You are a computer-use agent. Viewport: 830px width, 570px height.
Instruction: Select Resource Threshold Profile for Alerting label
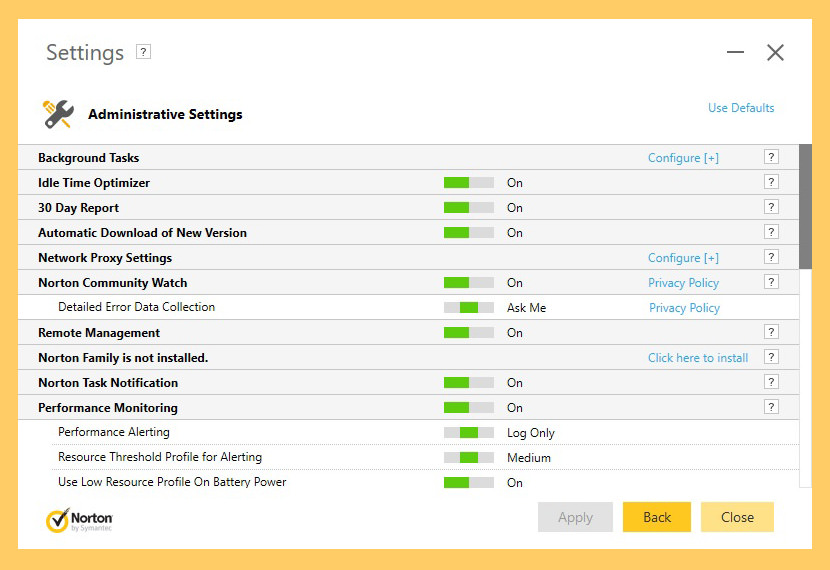[160, 457]
